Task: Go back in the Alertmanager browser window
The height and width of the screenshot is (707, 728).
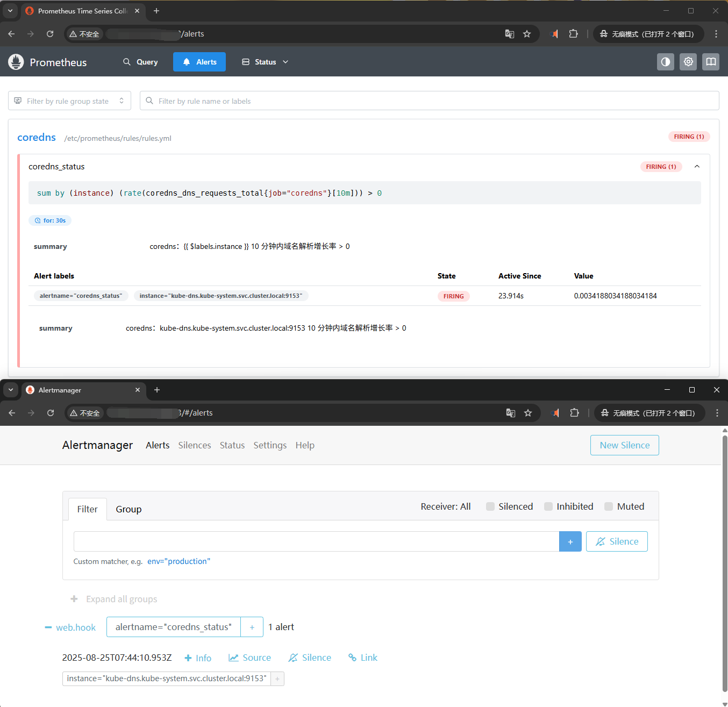Action: coord(12,413)
